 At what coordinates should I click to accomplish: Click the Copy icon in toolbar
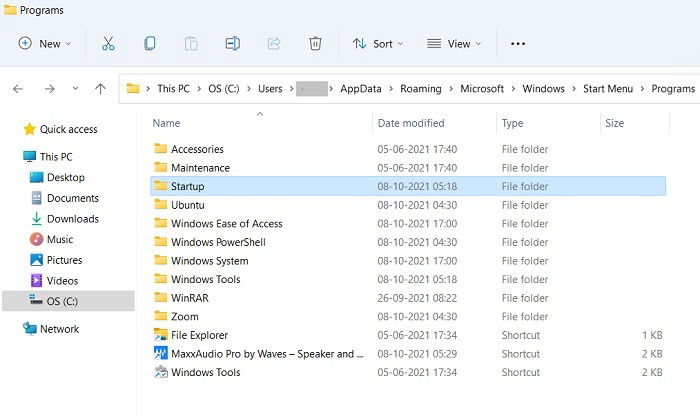click(x=150, y=44)
